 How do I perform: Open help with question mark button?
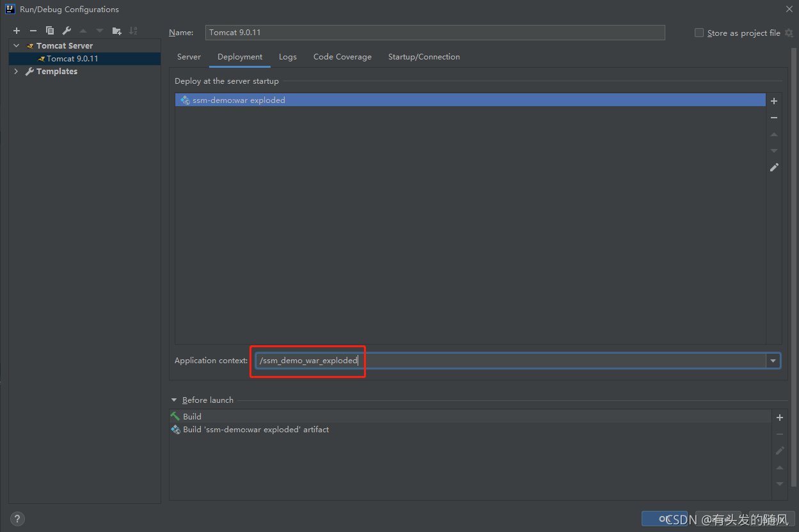tap(17, 519)
